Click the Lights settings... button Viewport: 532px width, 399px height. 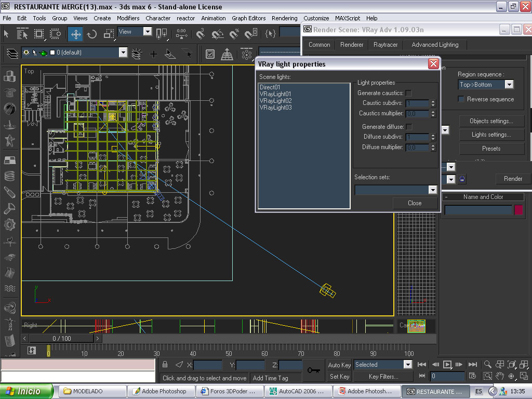pyautogui.click(x=491, y=135)
